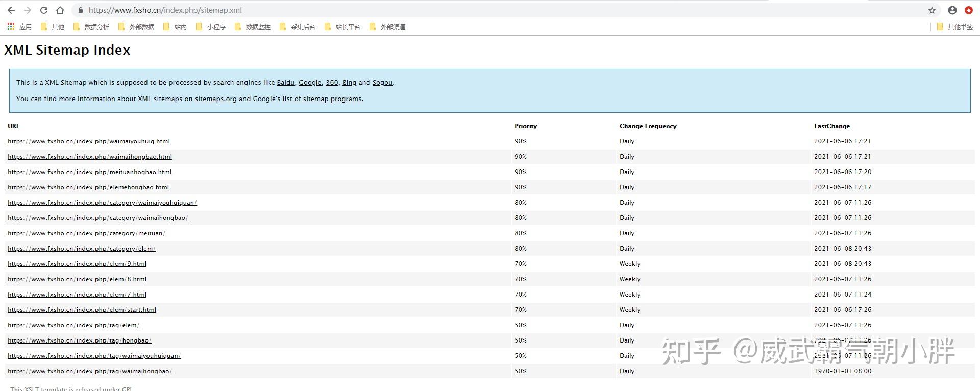Open the 小程序 bookmark folder
The height and width of the screenshot is (391, 980).
(x=211, y=27)
